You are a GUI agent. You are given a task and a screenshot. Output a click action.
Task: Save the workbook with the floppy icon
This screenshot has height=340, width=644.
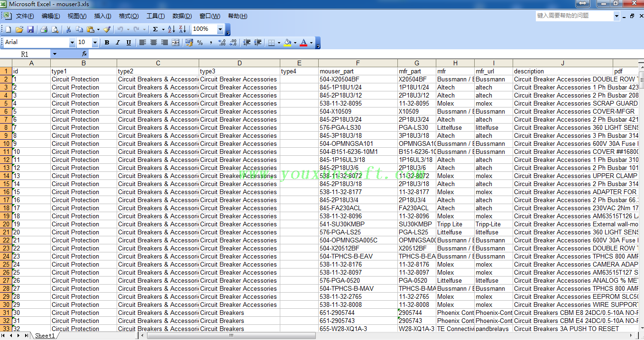30,29
